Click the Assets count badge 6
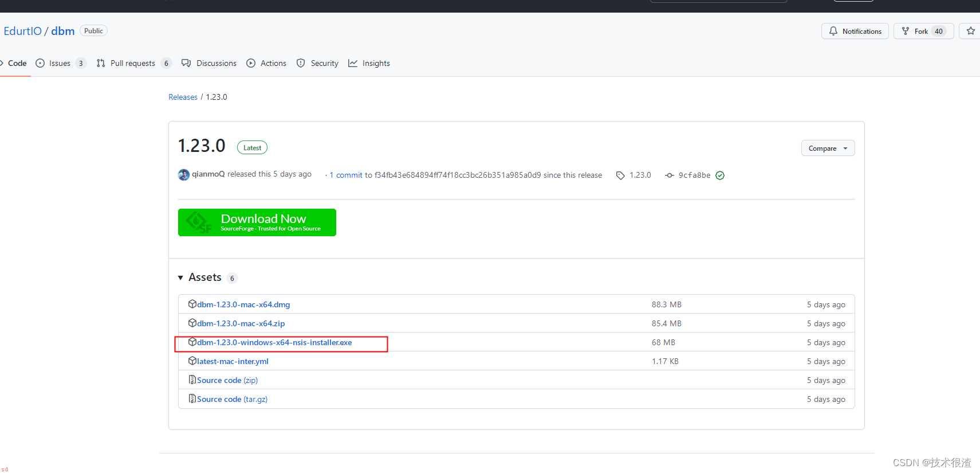 point(232,278)
